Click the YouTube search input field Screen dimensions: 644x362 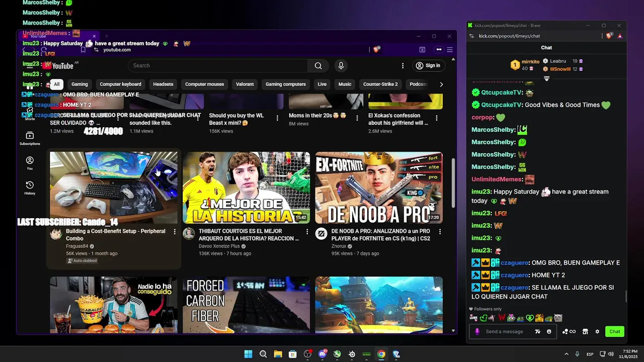coord(217,65)
